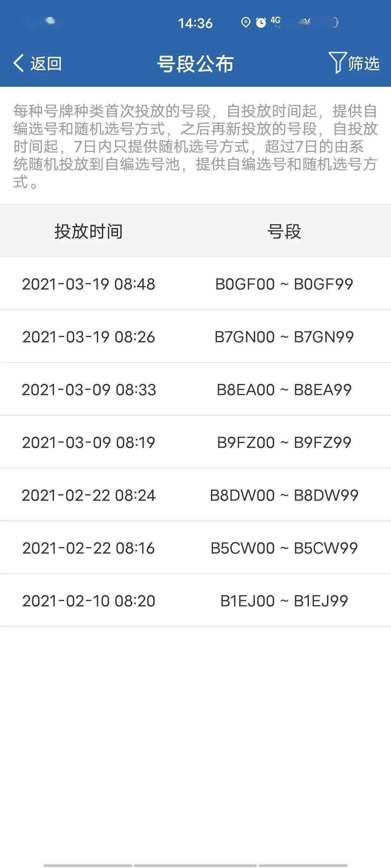The width and height of the screenshot is (391, 868).
Task: Tap the 号段公布 page title
Action: point(195,64)
